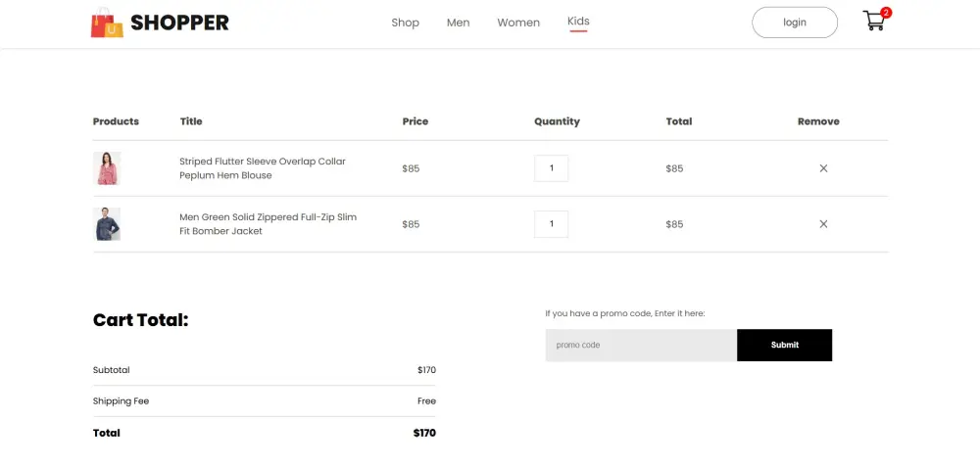The height and width of the screenshot is (468, 980).
Task: Click the SHOPPER brand name text
Action: click(x=179, y=23)
